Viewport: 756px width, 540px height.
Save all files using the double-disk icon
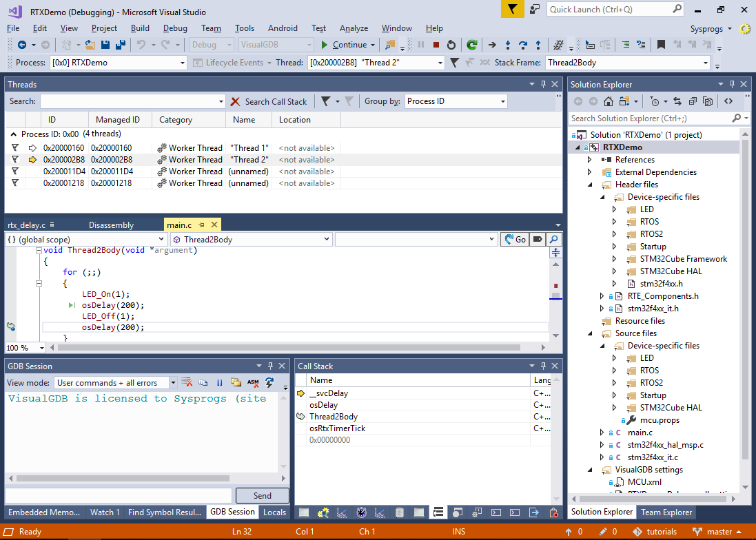click(x=121, y=45)
